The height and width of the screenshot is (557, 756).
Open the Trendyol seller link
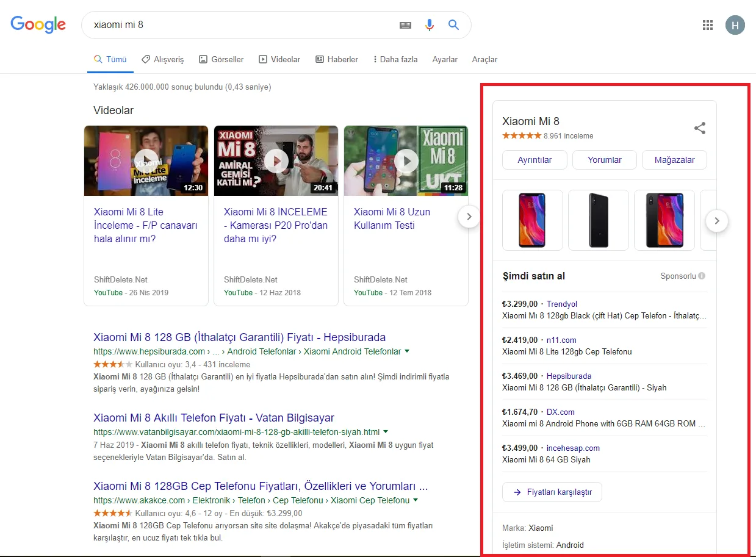pyautogui.click(x=562, y=304)
